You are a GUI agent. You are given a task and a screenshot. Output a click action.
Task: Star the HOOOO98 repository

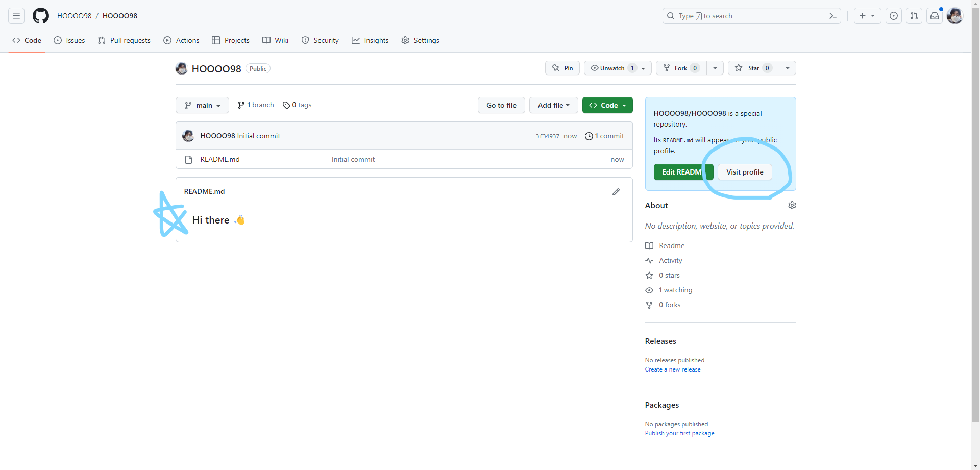tap(753, 68)
